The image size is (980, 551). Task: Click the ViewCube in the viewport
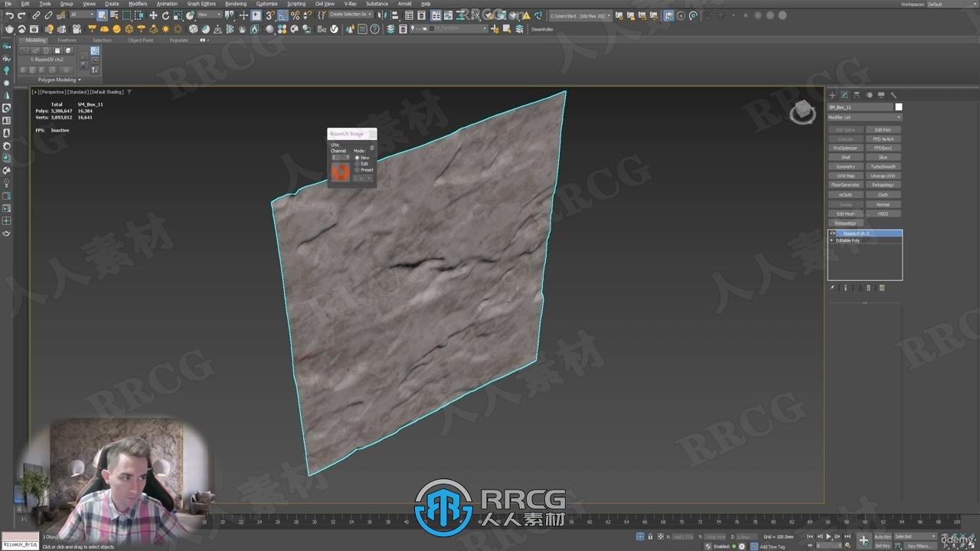point(802,112)
